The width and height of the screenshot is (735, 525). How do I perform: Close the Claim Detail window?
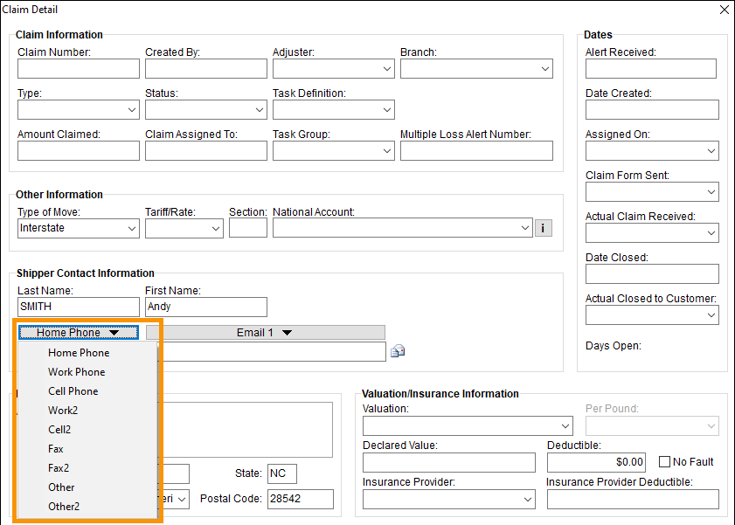click(724, 10)
